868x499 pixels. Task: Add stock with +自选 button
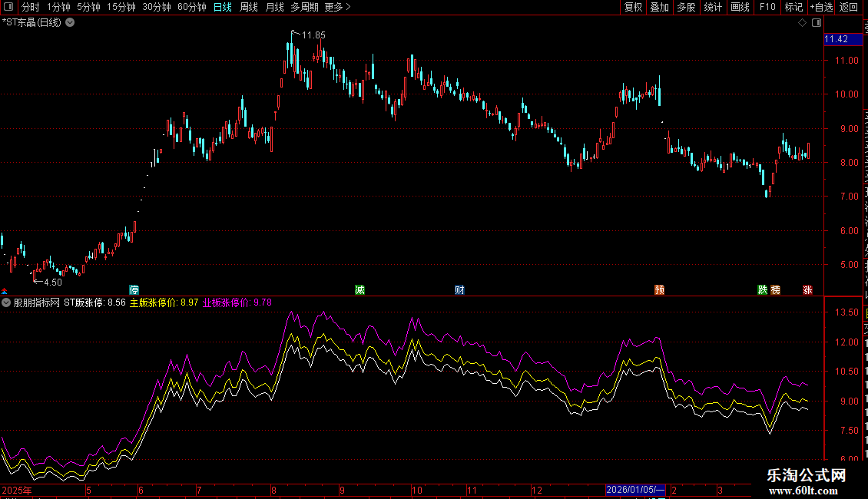click(821, 7)
